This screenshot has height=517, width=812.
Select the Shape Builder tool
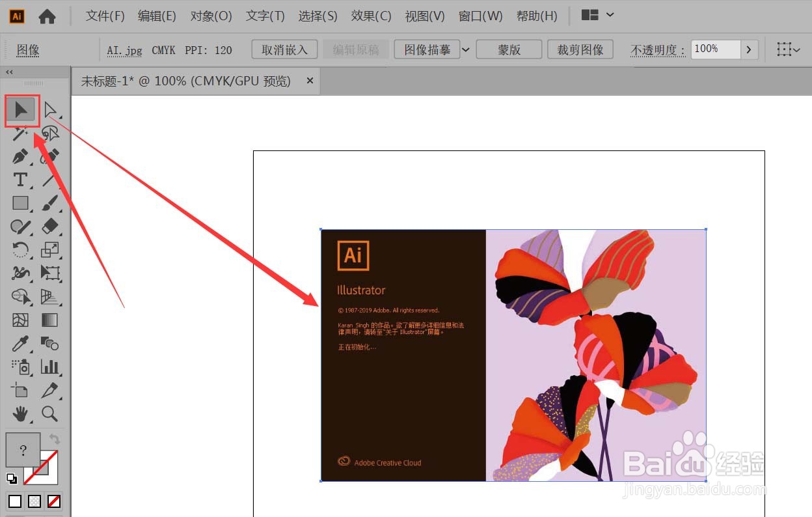coord(21,297)
